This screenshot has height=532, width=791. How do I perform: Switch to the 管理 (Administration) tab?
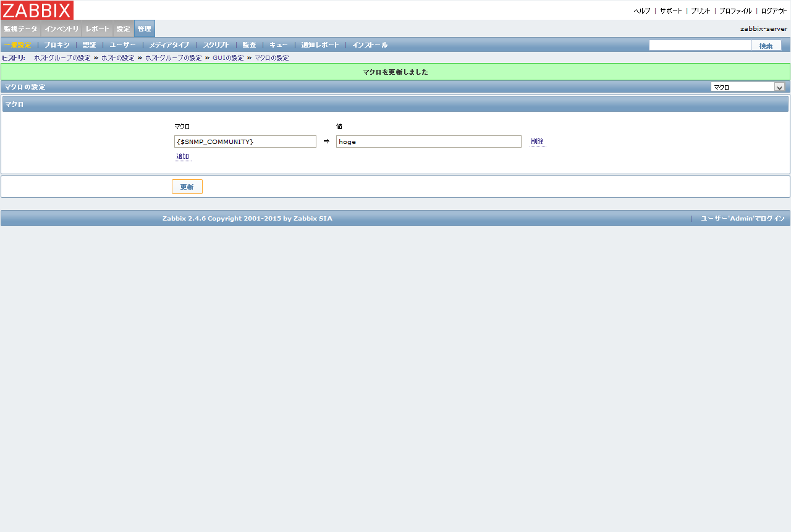(x=143, y=28)
